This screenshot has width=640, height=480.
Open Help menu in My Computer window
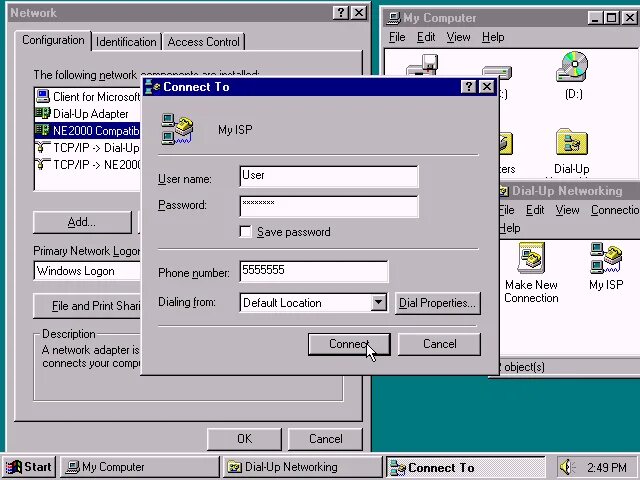tap(493, 37)
